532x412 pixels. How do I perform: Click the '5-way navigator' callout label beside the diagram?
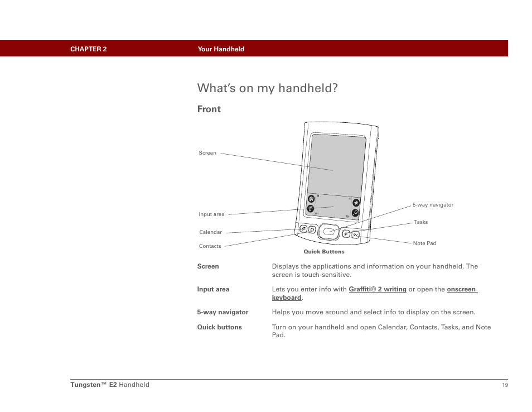[x=433, y=205]
